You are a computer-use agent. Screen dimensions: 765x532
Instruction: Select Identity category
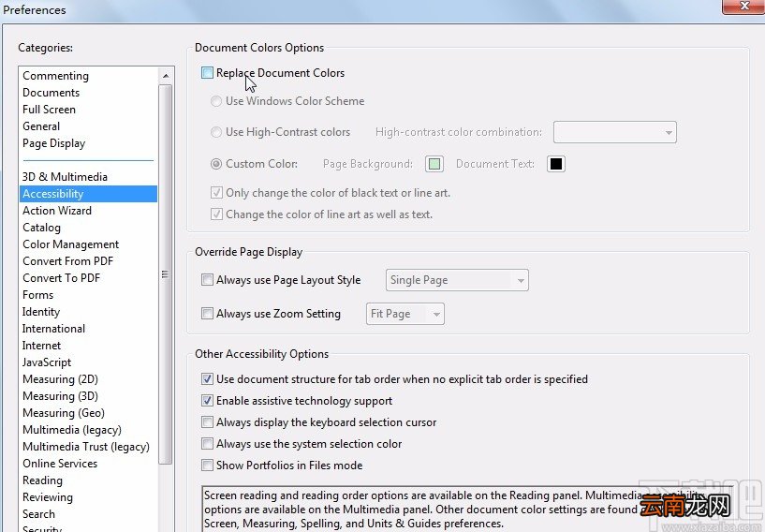[x=41, y=312]
